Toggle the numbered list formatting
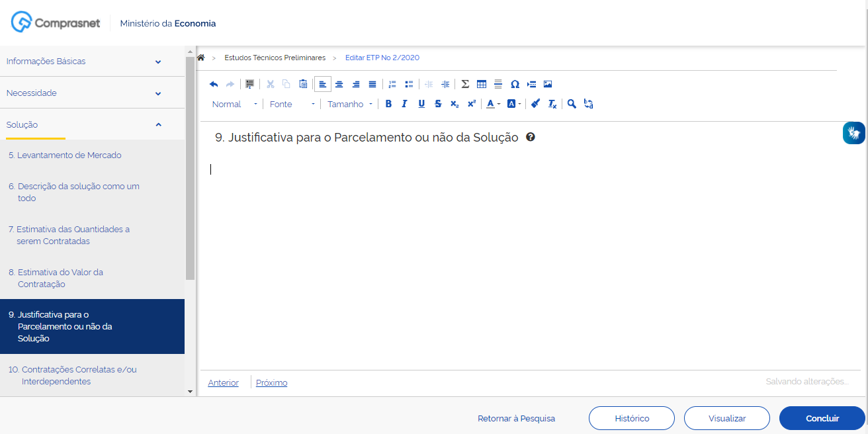The height and width of the screenshot is (434, 868). click(x=392, y=84)
